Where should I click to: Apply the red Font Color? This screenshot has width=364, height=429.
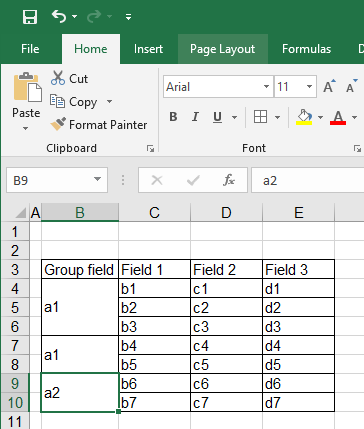coord(338,117)
